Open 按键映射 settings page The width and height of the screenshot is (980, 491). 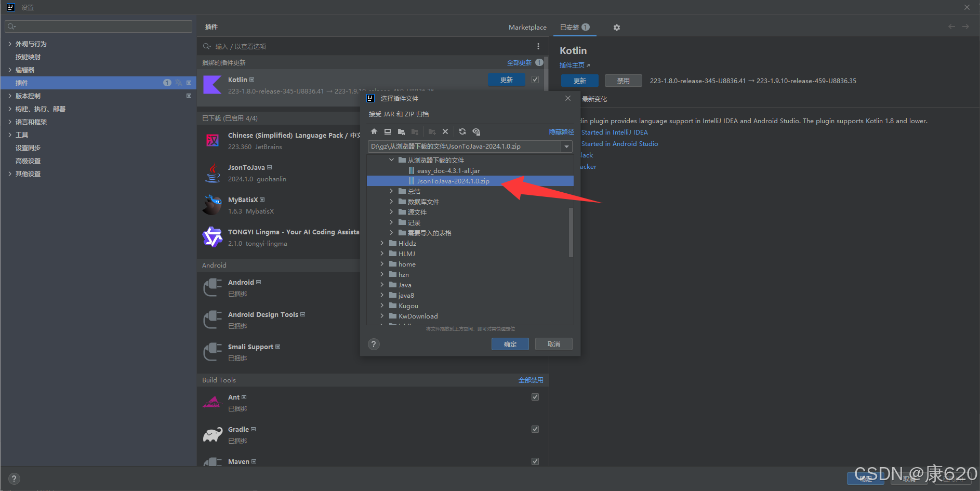[28, 57]
